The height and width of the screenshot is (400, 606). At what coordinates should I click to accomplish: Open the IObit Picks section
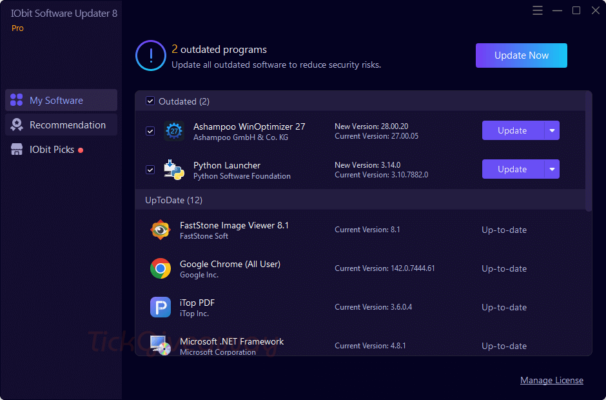(x=60, y=149)
